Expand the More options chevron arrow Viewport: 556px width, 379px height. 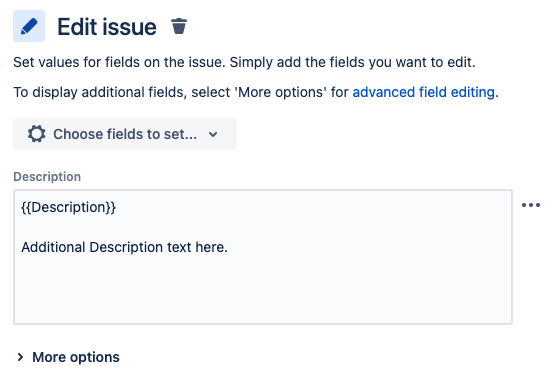[x=20, y=357]
